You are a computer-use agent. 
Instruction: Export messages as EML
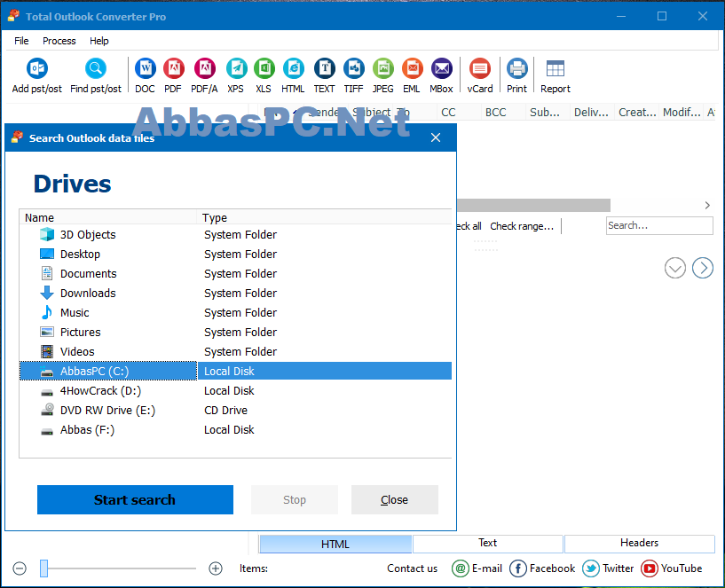click(412, 75)
